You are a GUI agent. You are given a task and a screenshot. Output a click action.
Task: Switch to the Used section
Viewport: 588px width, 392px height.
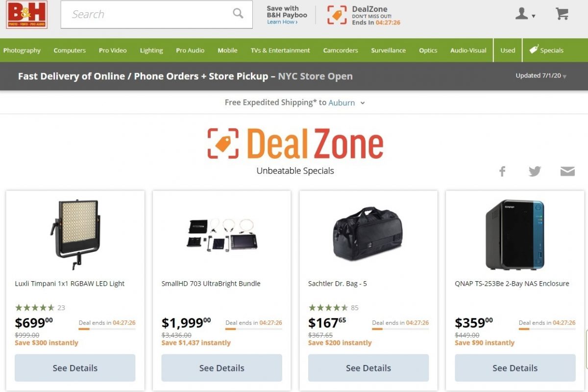pyautogui.click(x=507, y=50)
